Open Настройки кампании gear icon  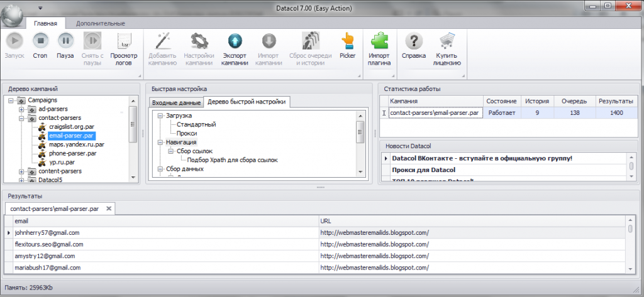(199, 41)
